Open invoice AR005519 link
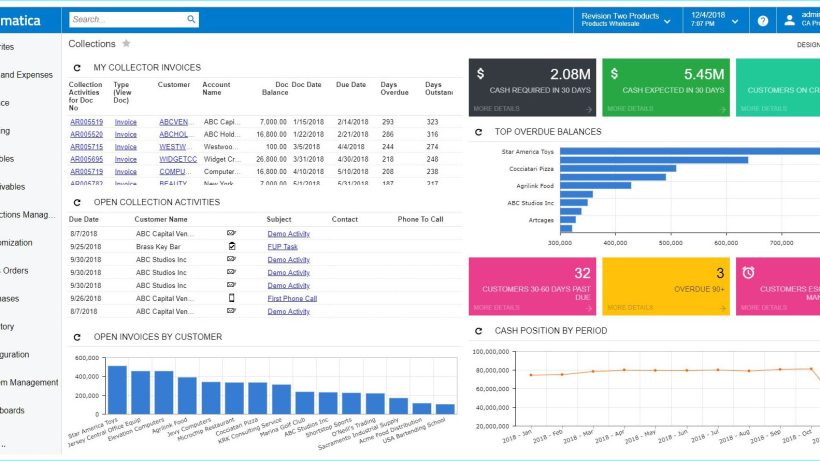 pos(86,122)
